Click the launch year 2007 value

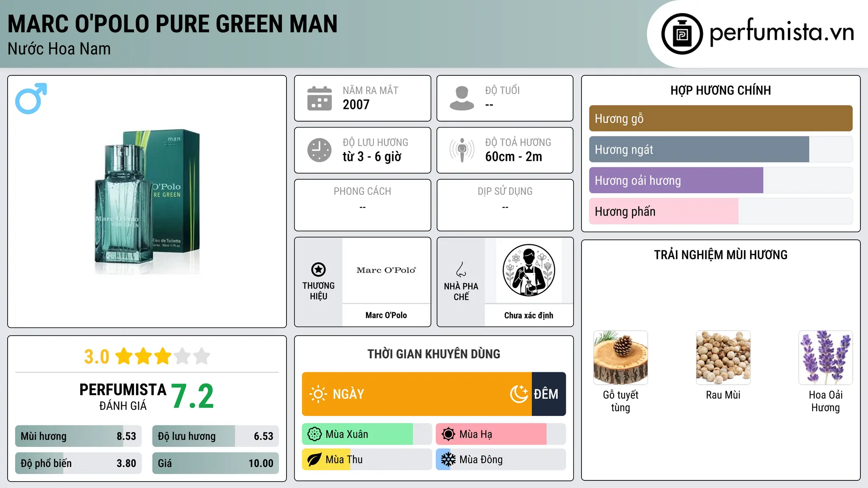[356, 105]
